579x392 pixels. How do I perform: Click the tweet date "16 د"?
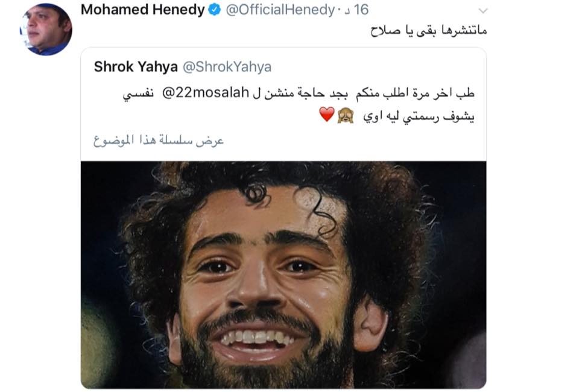click(x=356, y=10)
